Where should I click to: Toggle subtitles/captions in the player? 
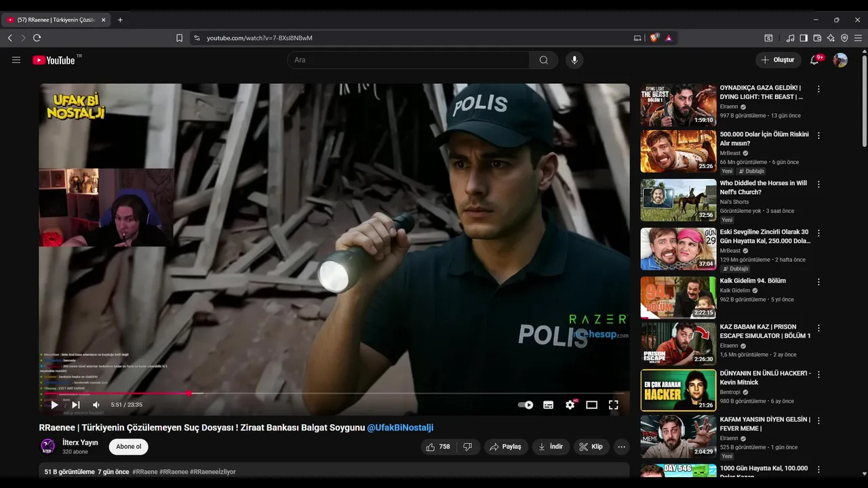tap(548, 405)
